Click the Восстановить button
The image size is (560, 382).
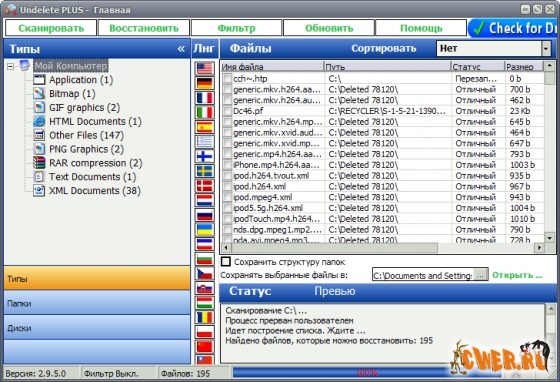[x=144, y=28]
